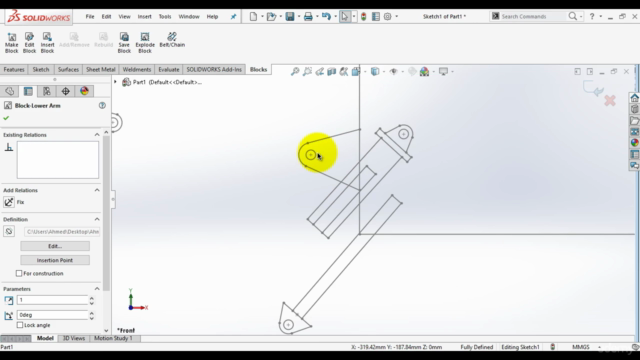The width and height of the screenshot is (640, 360).
Task: Click the Editing Sketch1 status text
Action: pos(520,347)
